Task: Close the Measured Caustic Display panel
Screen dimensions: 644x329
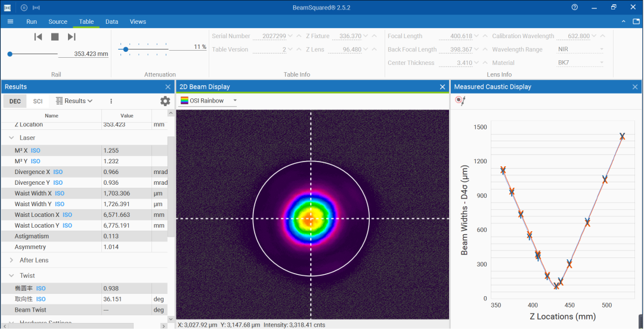Action: (636, 86)
